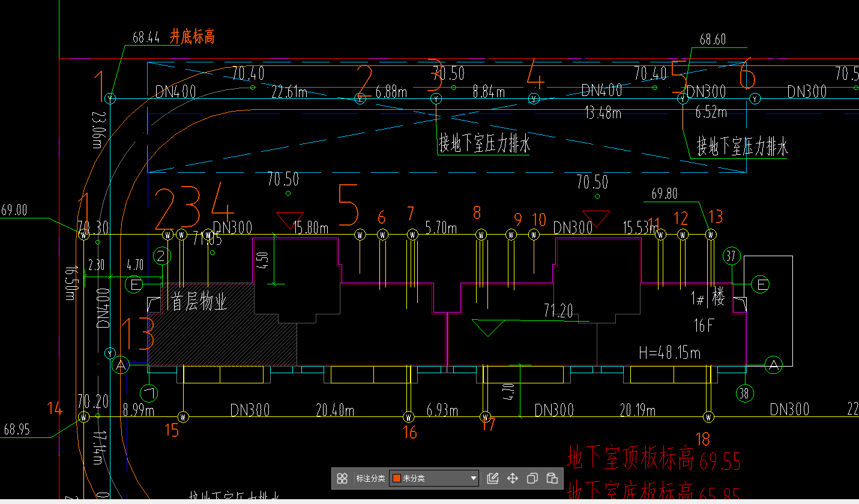The image size is (859, 504).
Task: Select the W manhole under orange label 9
Action: click(x=511, y=235)
